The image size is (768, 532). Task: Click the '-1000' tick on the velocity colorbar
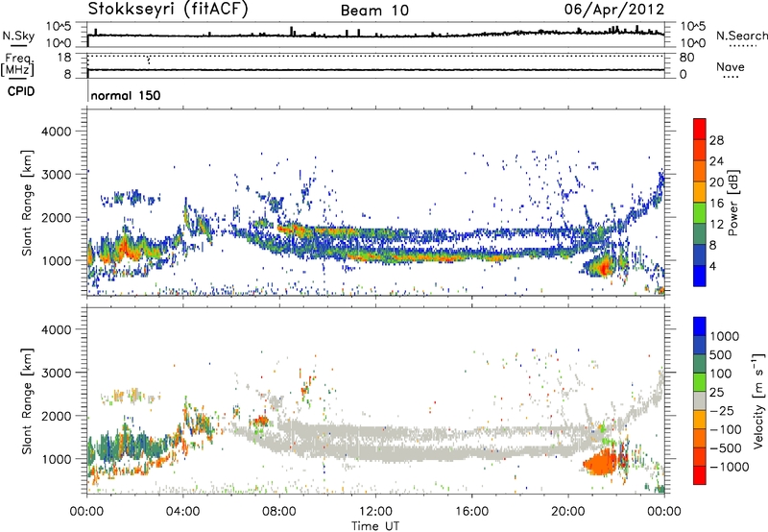point(729,467)
